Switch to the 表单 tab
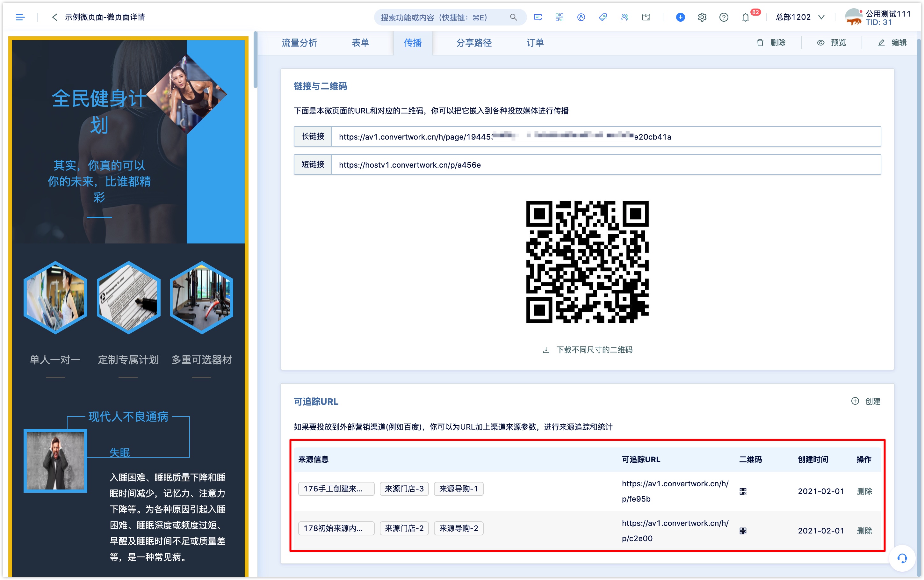The width and height of the screenshot is (924, 580). click(360, 43)
